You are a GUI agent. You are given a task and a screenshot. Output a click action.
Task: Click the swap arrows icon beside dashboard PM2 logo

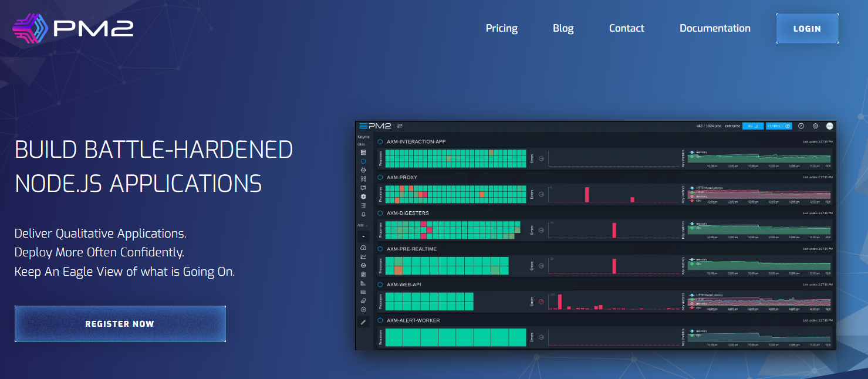tap(400, 126)
